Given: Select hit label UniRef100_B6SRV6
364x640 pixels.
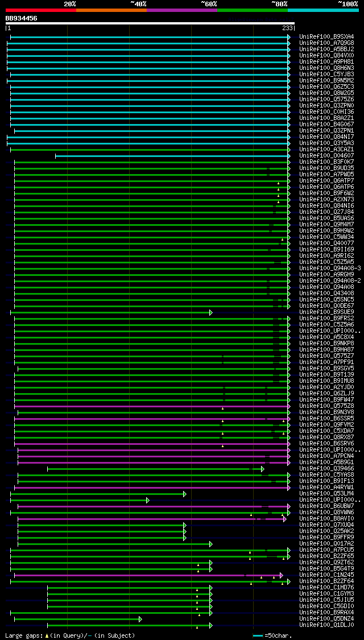Looking at the screenshot, I should point(326,443).
